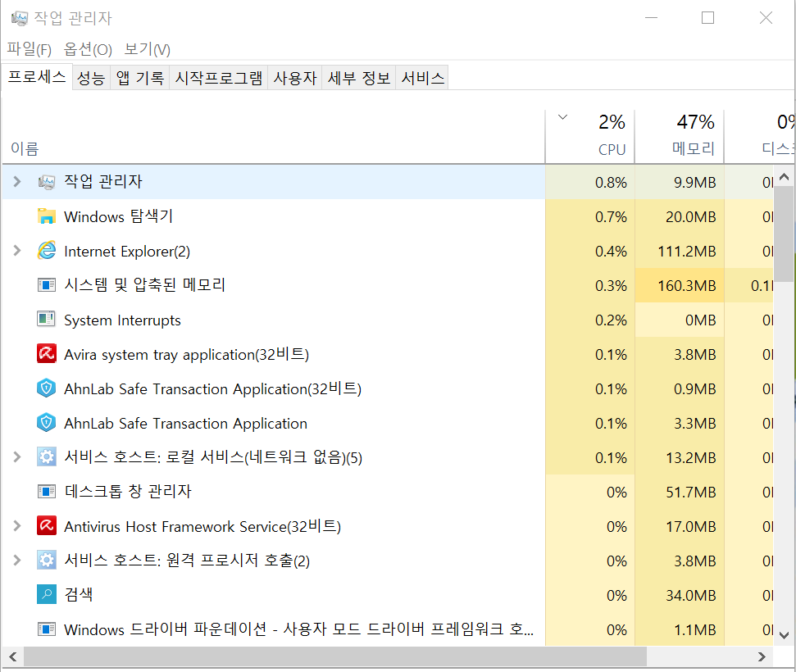Click the vertical scrollbar down arrow
The height and width of the screenshot is (672, 796).
[x=785, y=633]
